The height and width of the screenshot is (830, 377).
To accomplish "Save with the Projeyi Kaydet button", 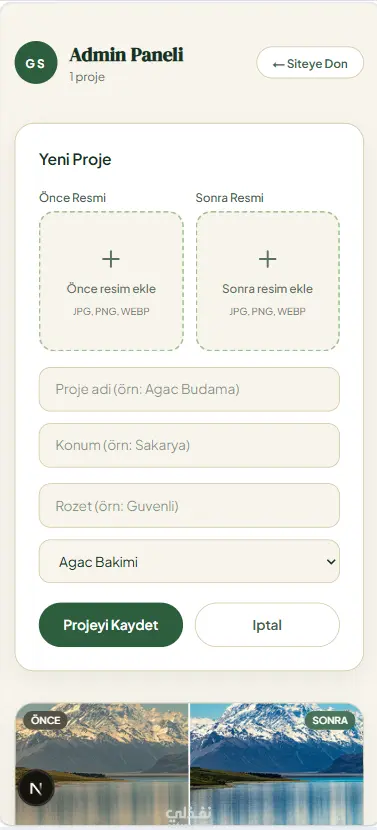I will [x=111, y=625].
